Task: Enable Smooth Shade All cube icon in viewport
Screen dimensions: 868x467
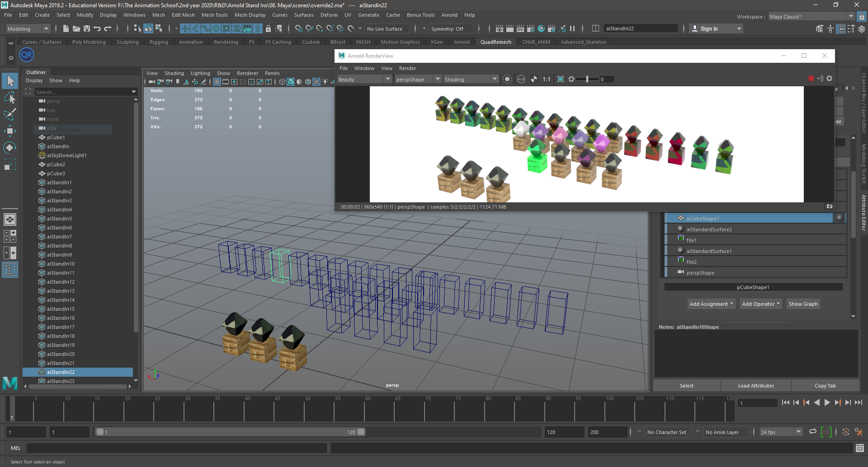Action: [290, 82]
